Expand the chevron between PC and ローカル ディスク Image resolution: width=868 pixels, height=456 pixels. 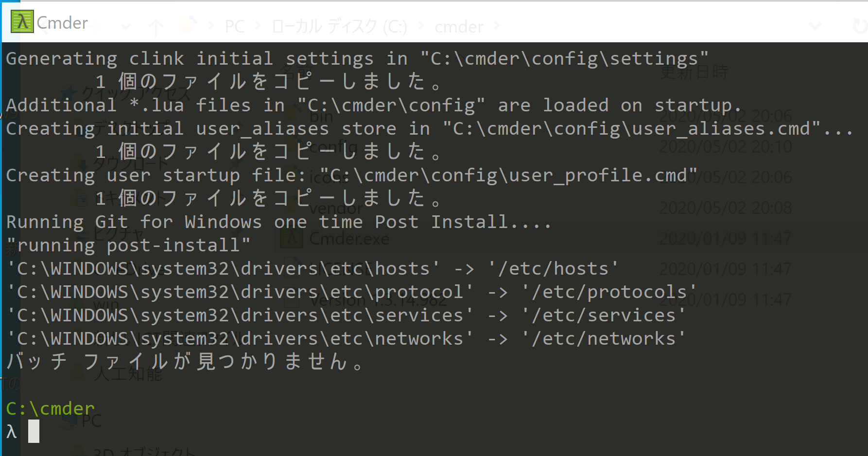point(258,25)
